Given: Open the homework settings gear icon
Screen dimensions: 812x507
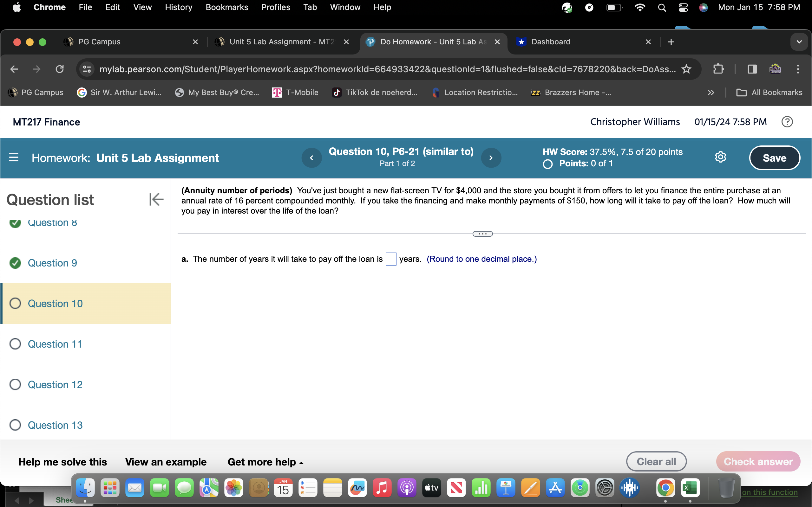Looking at the screenshot, I should pos(721,157).
